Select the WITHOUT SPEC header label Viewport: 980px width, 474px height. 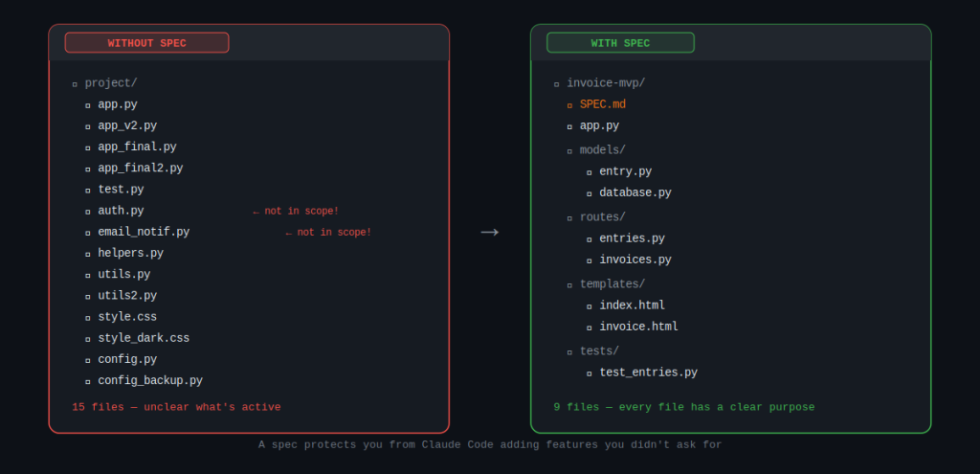[146, 43]
